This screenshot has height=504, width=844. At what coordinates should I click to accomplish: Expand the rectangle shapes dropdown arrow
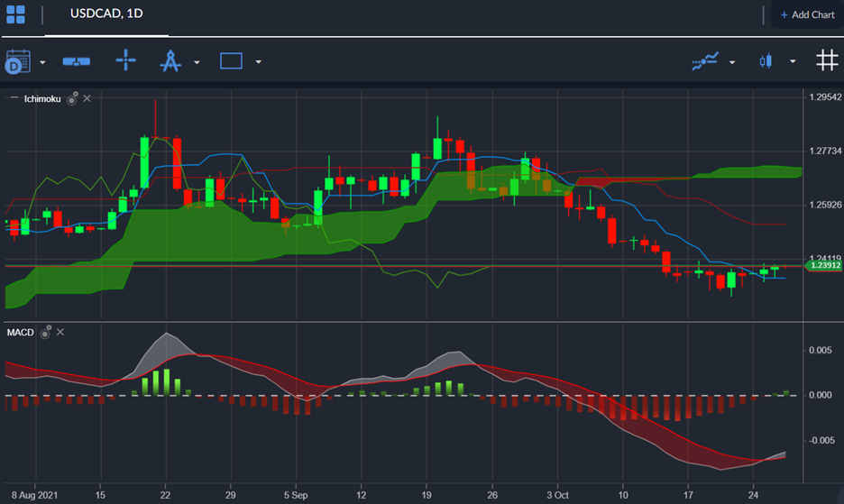259,62
